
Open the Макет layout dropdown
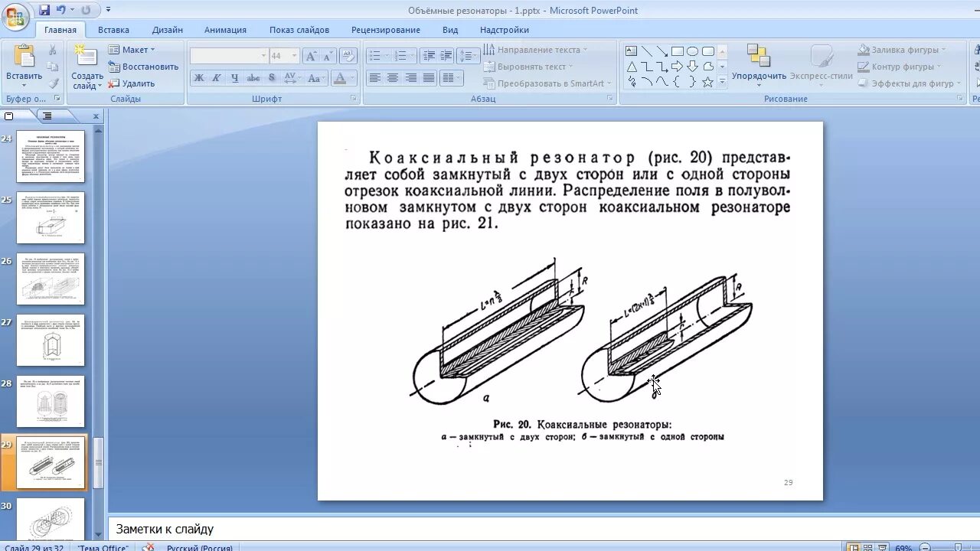[132, 50]
